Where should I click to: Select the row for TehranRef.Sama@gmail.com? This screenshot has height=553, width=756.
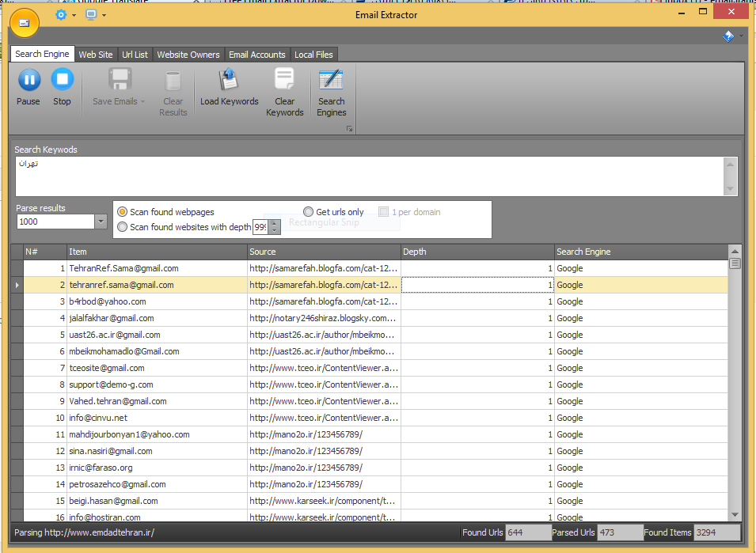point(375,268)
